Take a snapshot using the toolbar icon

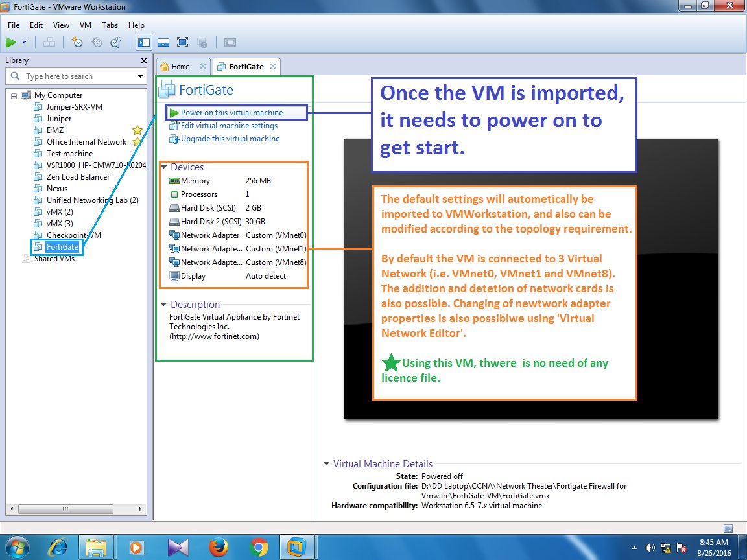coord(77,42)
